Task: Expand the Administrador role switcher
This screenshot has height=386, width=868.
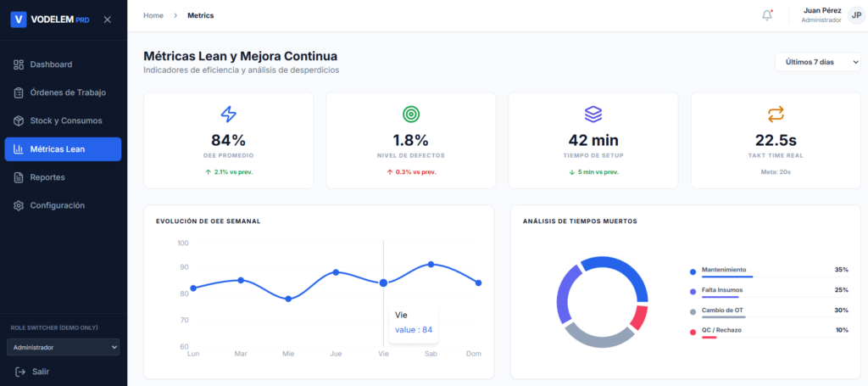Action: [63, 347]
